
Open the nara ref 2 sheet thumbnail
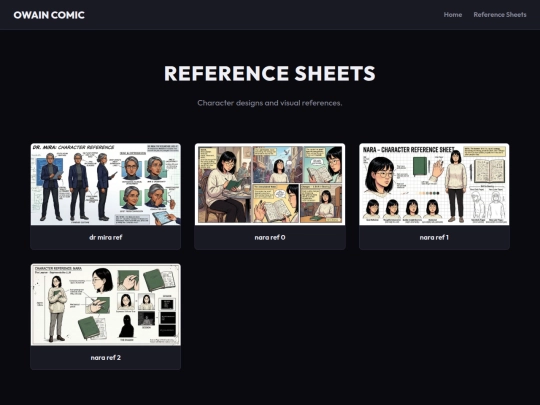[x=105, y=304]
